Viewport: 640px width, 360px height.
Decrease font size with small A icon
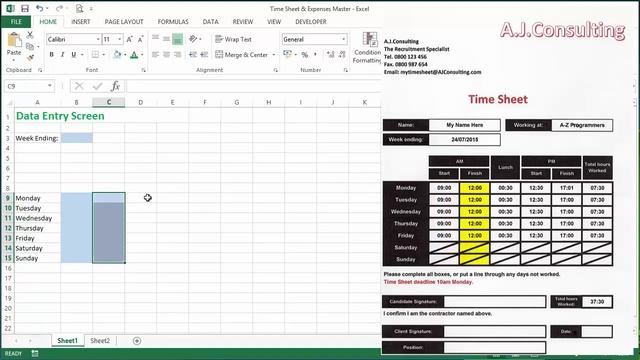point(140,39)
